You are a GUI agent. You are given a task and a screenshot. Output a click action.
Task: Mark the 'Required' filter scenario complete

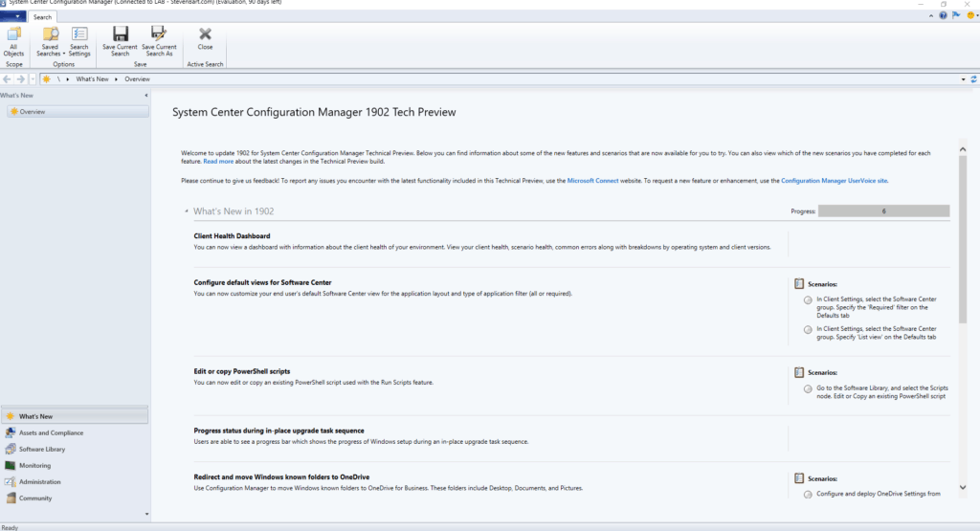tap(808, 300)
